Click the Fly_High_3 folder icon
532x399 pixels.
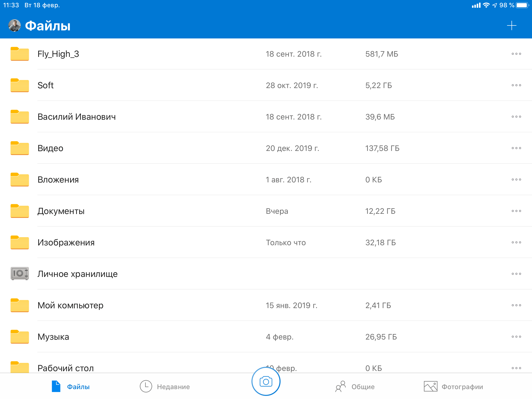click(19, 54)
